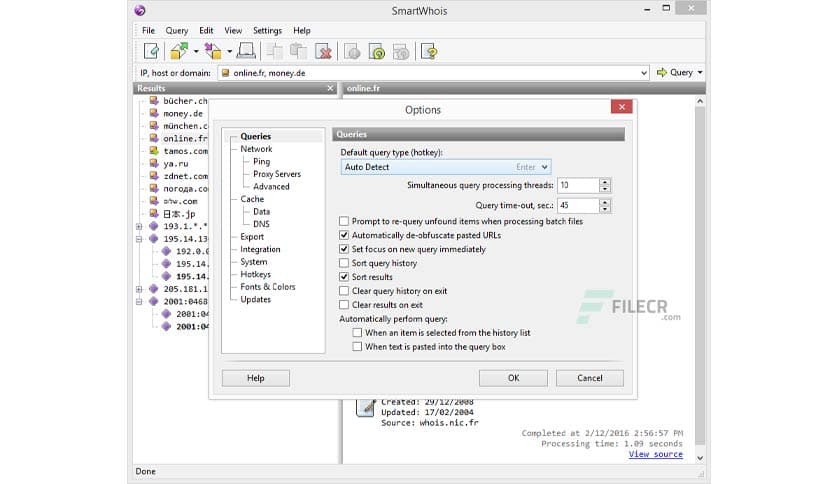Uncheck Automatically de-obfuscate pasted URLs
Screen dimensions: 836x484
click(344, 235)
